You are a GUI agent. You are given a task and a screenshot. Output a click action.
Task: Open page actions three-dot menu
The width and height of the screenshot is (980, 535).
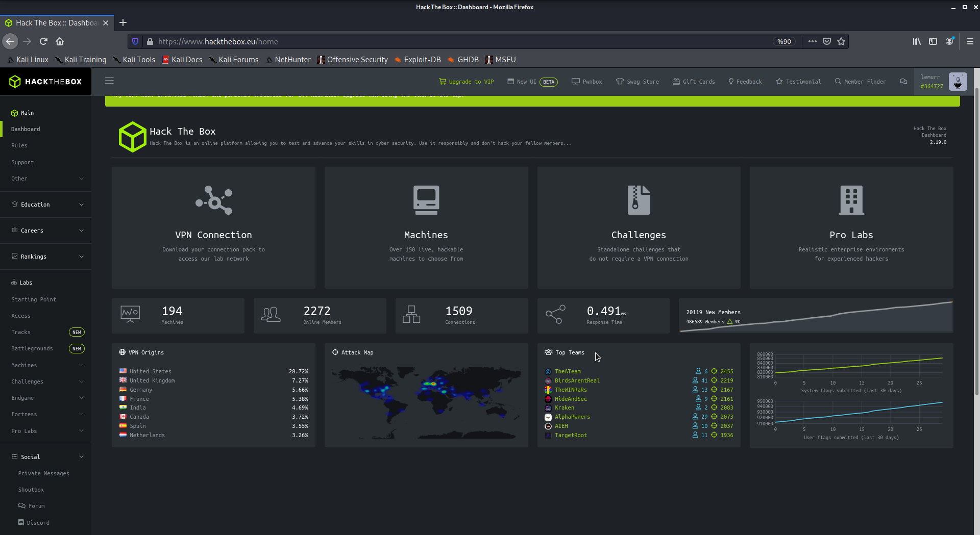[x=813, y=41]
